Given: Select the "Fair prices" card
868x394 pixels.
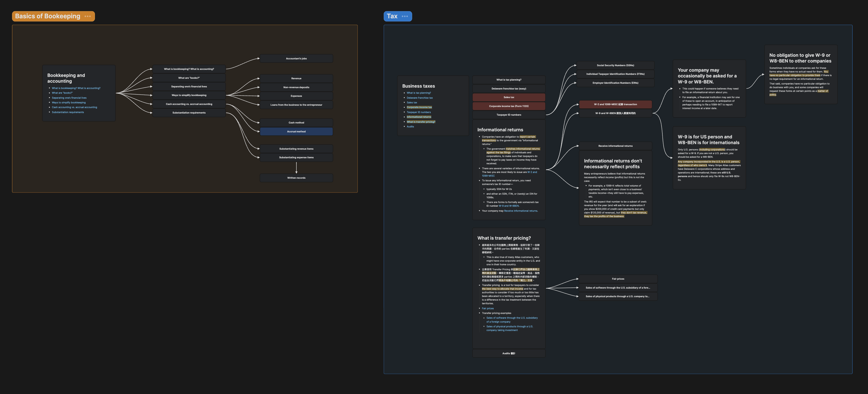Looking at the screenshot, I should [x=618, y=279].
